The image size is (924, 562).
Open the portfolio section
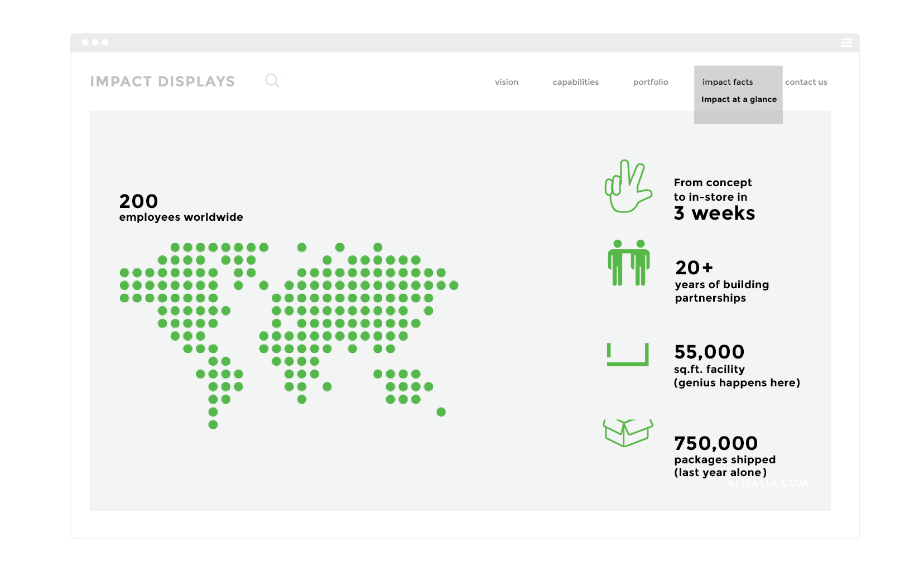tap(650, 82)
